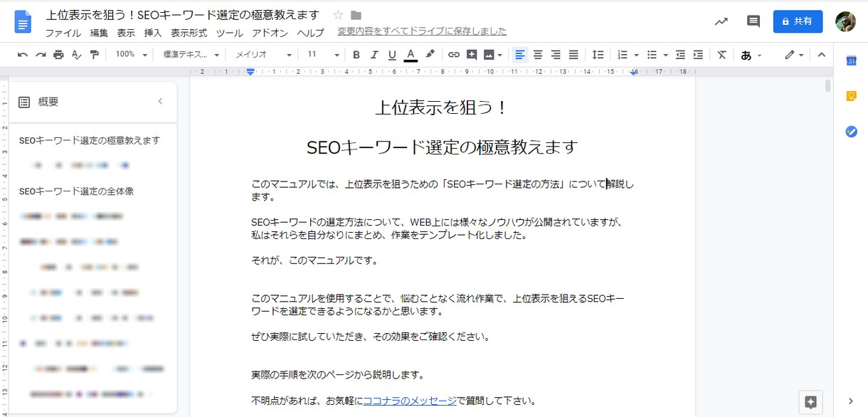Toggle the bulleted list
Image resolution: width=868 pixels, height=417 pixels.
(652, 55)
